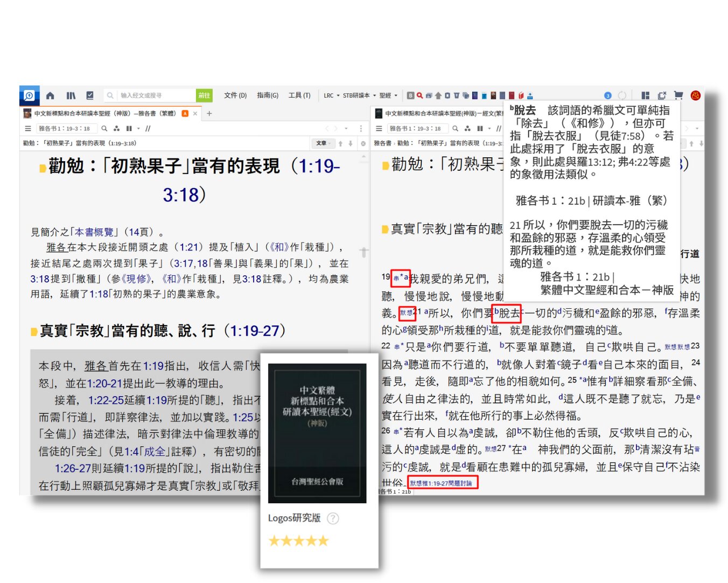The height and width of the screenshot is (583, 728).
Task: Click the 默想 marker before verse 21
Action: point(405,313)
